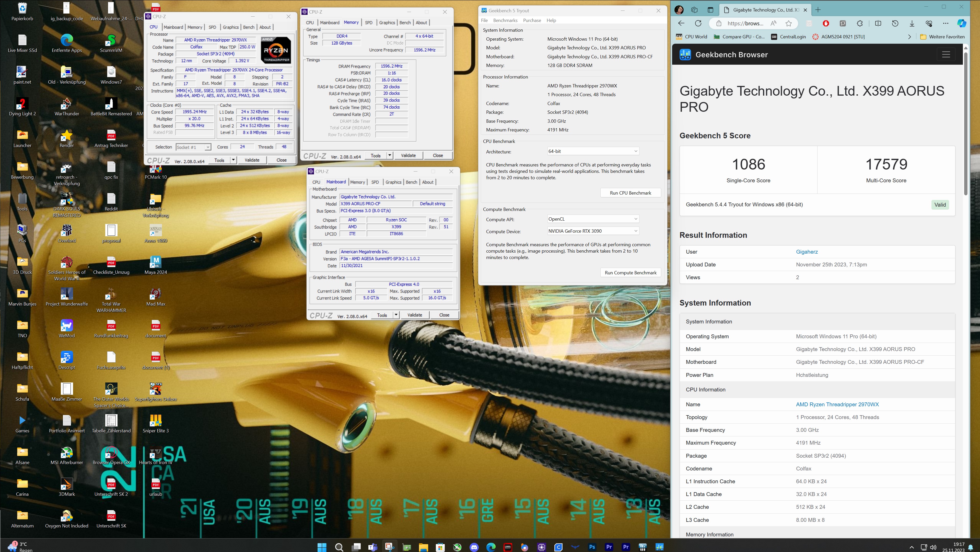Open Purchase menu in Geekbench
The image size is (980, 552).
(x=532, y=20)
